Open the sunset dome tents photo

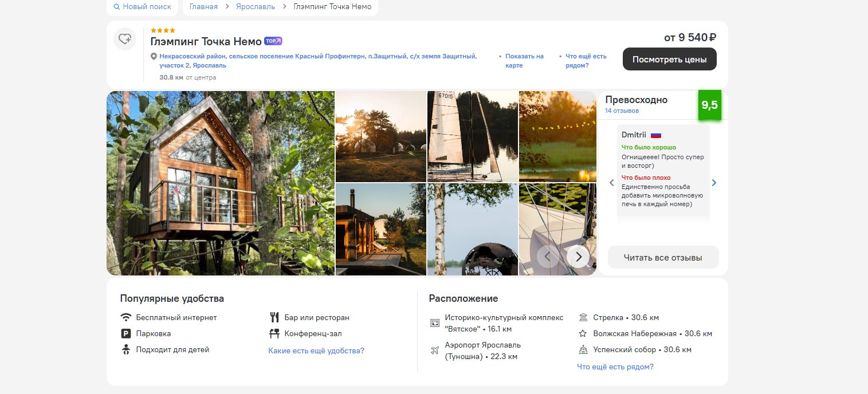pos(380,136)
